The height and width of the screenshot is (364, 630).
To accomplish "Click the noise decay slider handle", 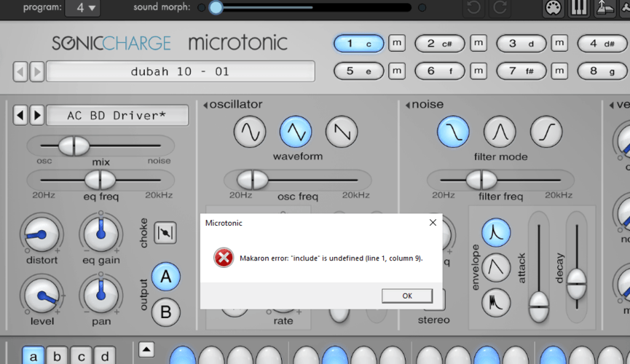I will (577, 284).
